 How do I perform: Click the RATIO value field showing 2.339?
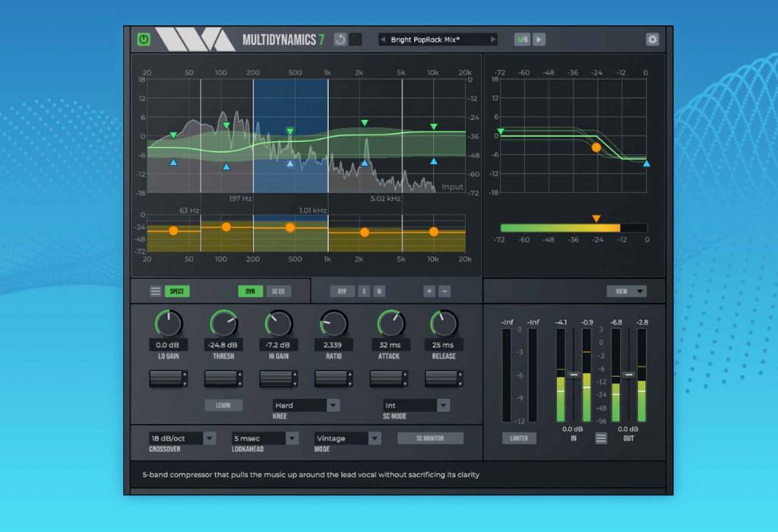tap(334, 345)
